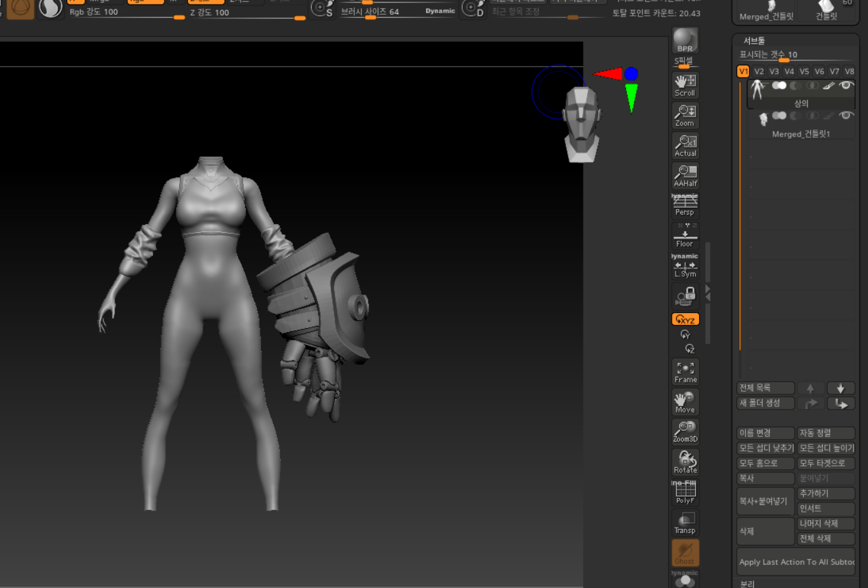Click the 새 폴더 생성 button
The image size is (868, 588).
point(765,403)
